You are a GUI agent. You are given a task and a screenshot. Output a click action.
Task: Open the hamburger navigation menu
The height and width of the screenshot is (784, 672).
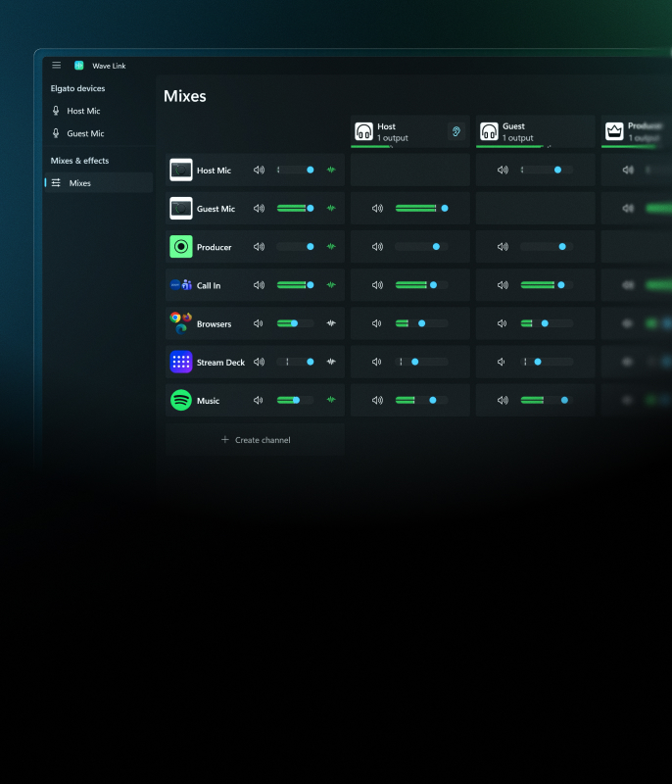(57, 65)
